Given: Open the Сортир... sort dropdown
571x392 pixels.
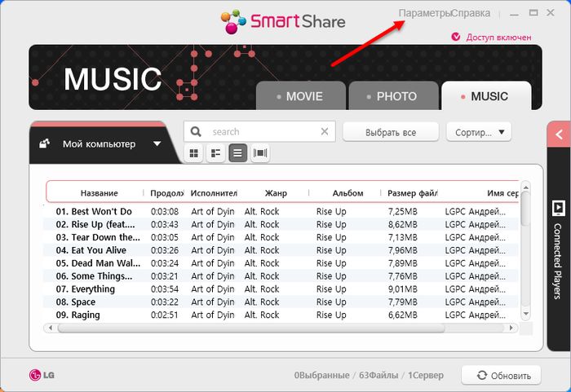Looking at the screenshot, I should click(478, 131).
